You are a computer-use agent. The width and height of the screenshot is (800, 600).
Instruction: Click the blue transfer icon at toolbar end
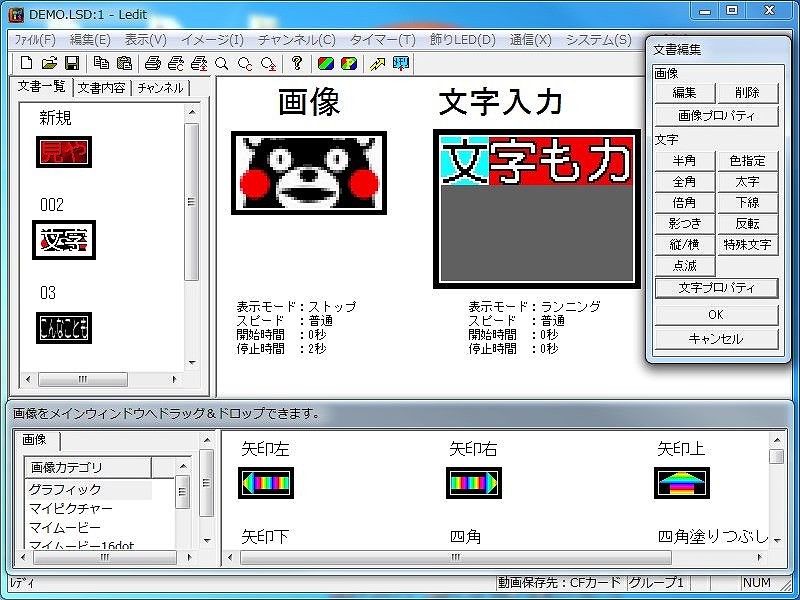click(400, 63)
